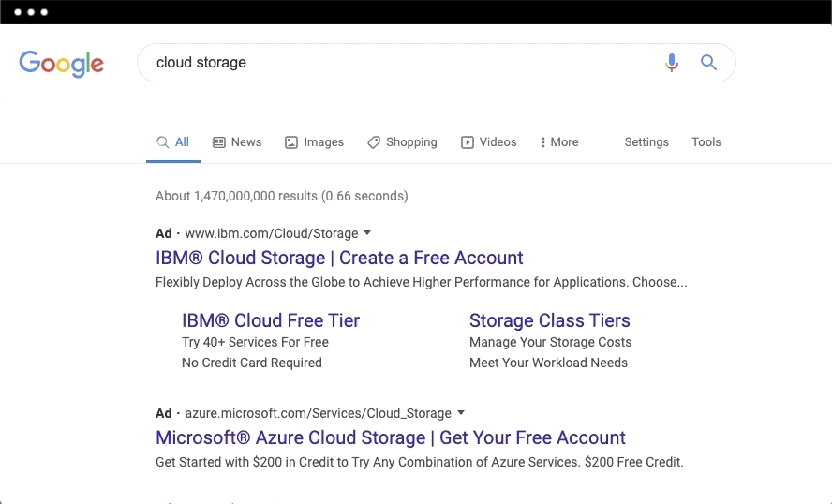The height and width of the screenshot is (504, 832).
Task: Activate voice search microphone icon
Action: (671, 63)
